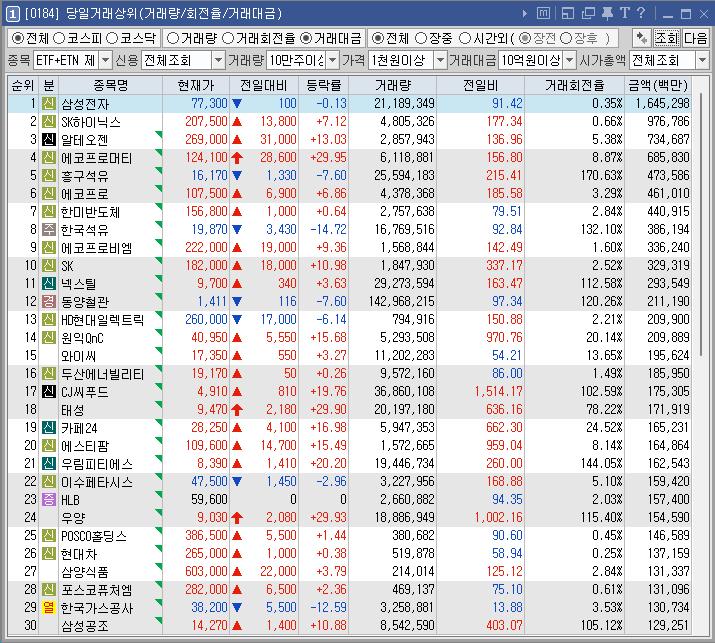
Task: Select the 코스닥 market radio button
Action: coord(112,38)
